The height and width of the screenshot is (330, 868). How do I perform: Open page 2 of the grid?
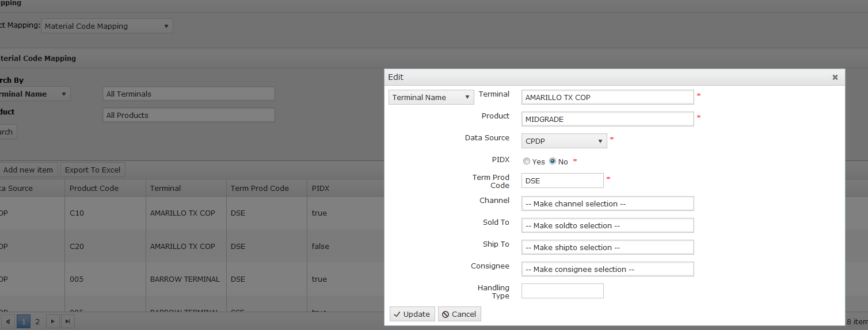(37, 321)
